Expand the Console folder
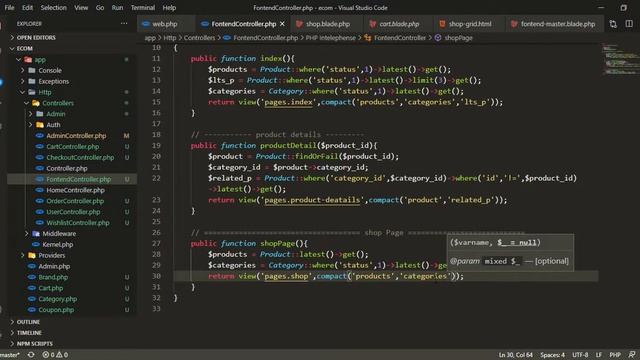 click(x=50, y=71)
